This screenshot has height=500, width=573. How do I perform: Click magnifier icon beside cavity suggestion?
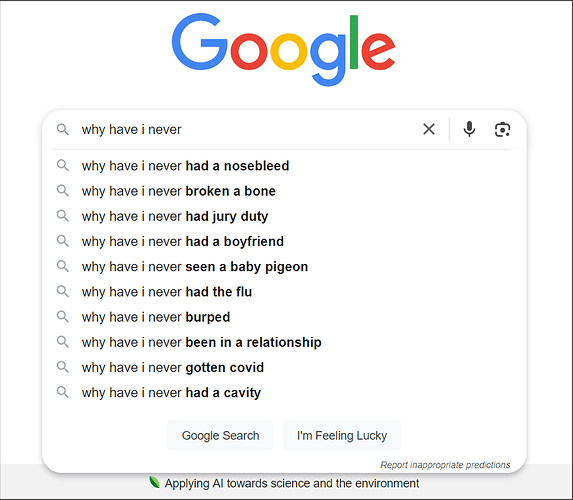click(x=63, y=392)
